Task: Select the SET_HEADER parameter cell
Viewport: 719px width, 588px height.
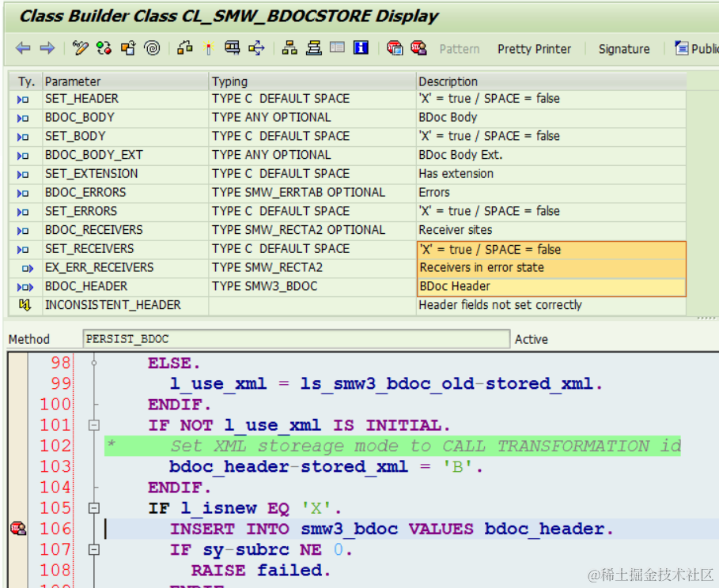Action: tap(125, 99)
